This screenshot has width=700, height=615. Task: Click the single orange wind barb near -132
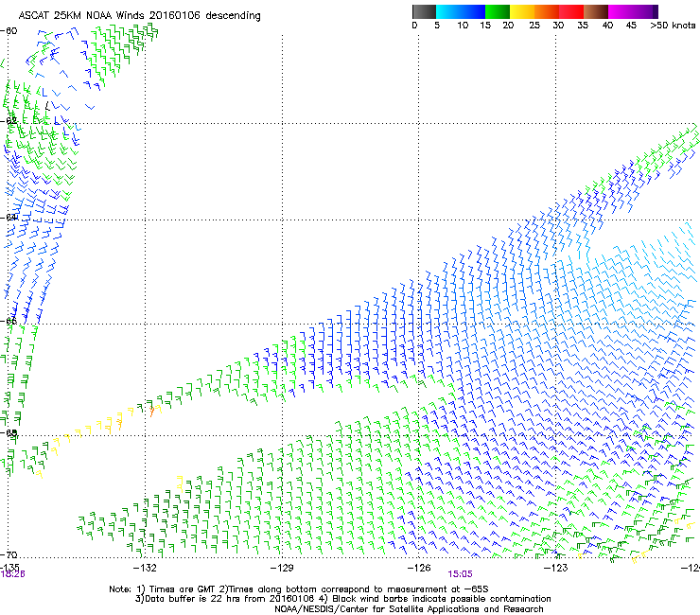tap(152, 412)
